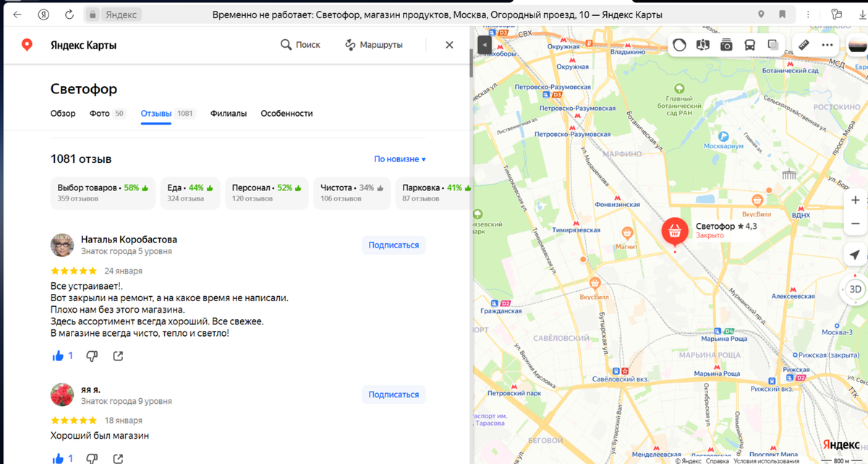Open яя я.'s flower avatar

pos(62,395)
